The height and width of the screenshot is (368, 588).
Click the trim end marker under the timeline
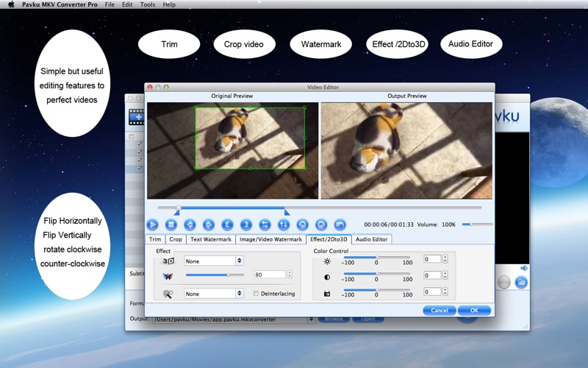point(287,213)
